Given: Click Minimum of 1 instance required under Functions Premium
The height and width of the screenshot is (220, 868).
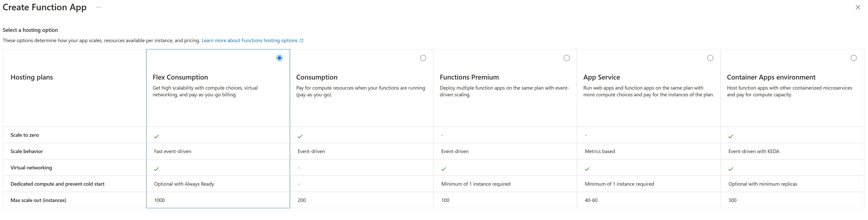Looking at the screenshot, I should click(x=476, y=184).
